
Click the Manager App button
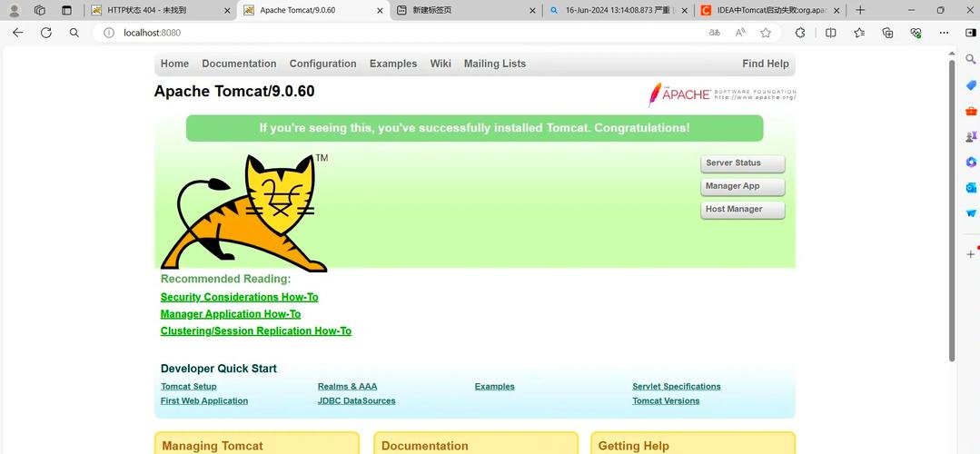(742, 186)
